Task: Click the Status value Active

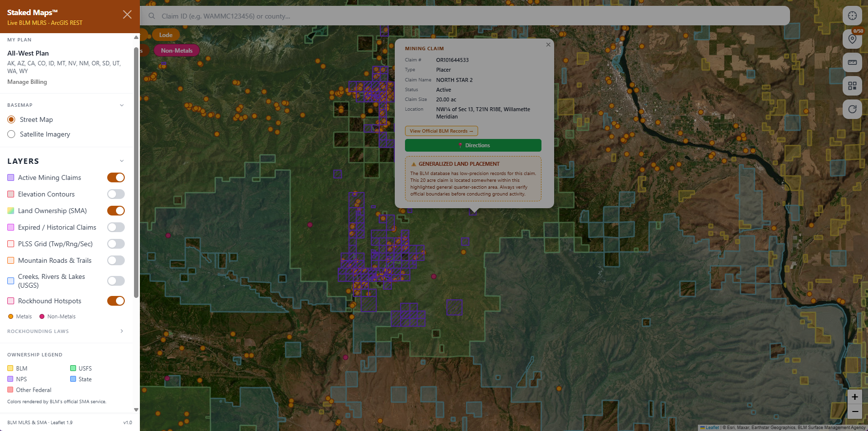Action: click(x=444, y=90)
